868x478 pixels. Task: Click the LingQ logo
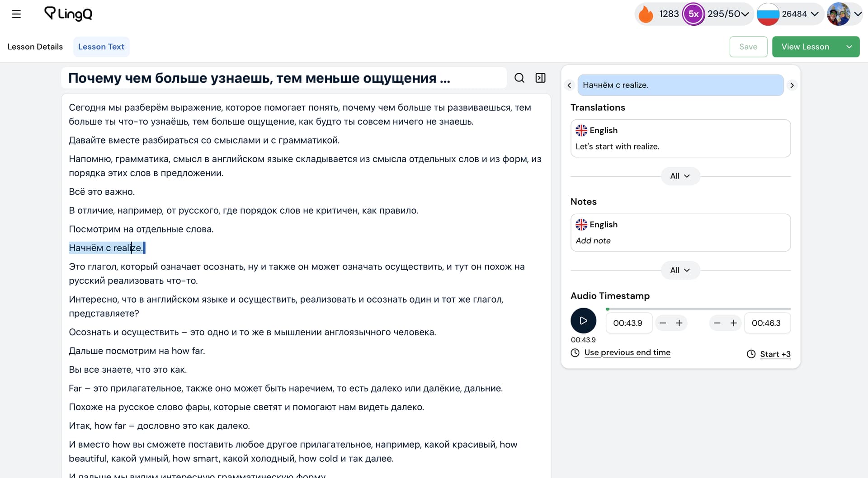pos(68,14)
